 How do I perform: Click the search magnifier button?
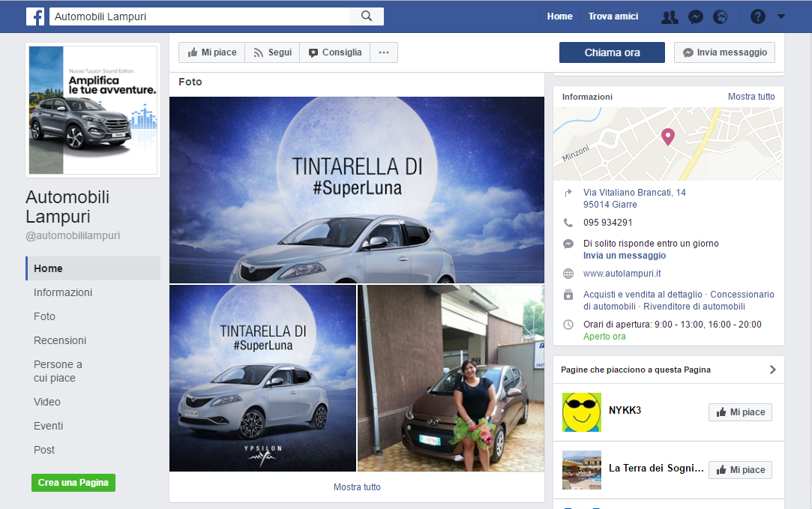tap(367, 16)
